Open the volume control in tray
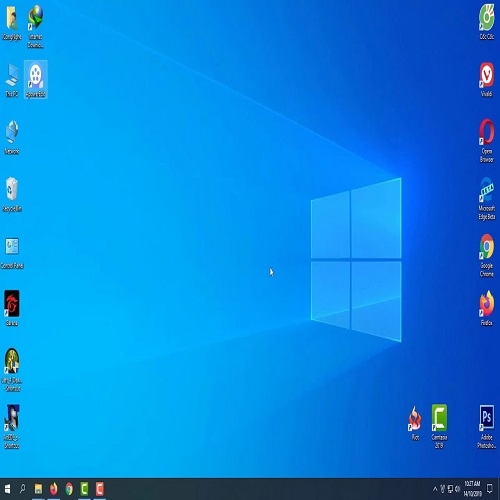Image resolution: width=500 pixels, height=500 pixels. click(457, 489)
